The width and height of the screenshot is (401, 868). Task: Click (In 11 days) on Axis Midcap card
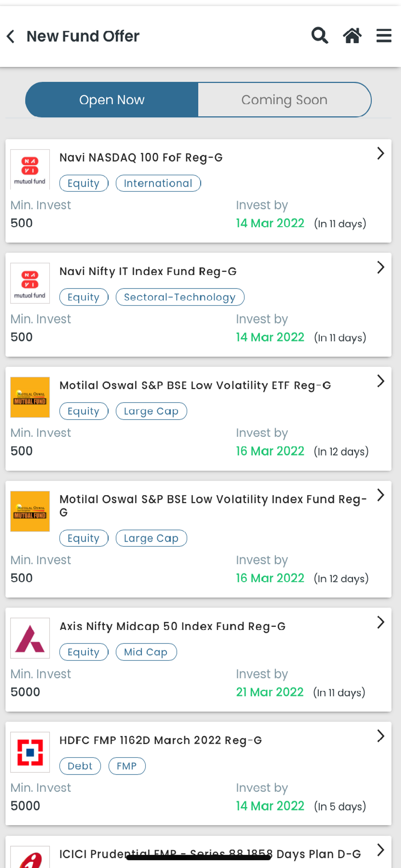coord(339,692)
